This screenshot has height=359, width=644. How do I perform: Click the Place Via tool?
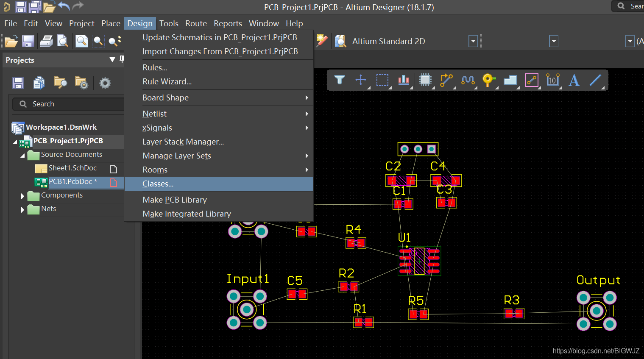coord(489,80)
